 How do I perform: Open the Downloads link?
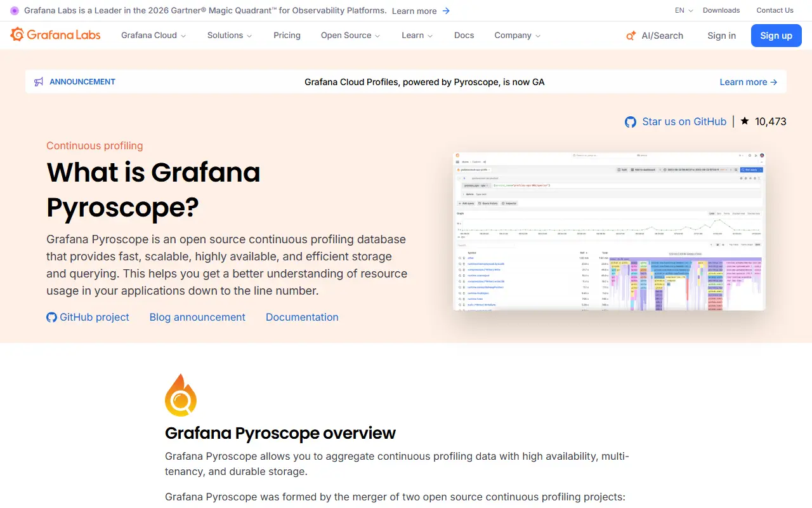pos(721,10)
